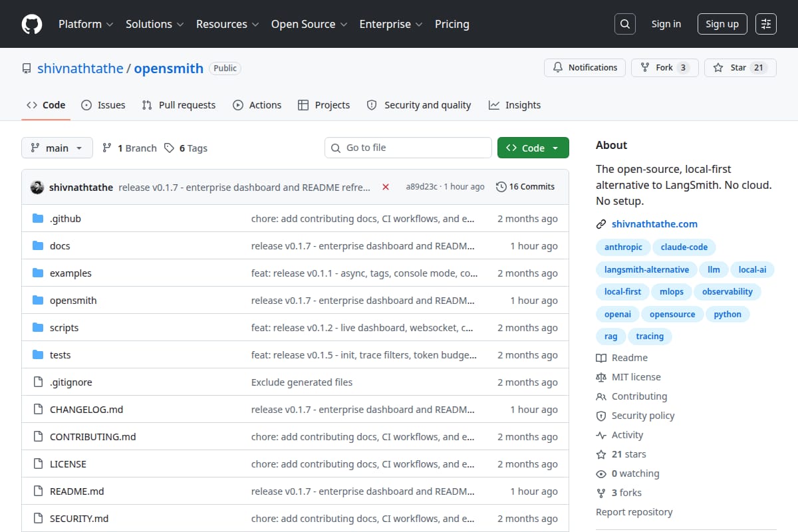Click Sign in link
Viewport: 798px width, 532px height.
(666, 24)
